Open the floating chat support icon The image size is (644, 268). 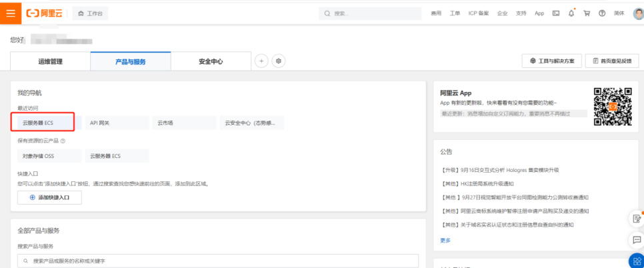[x=637, y=239]
